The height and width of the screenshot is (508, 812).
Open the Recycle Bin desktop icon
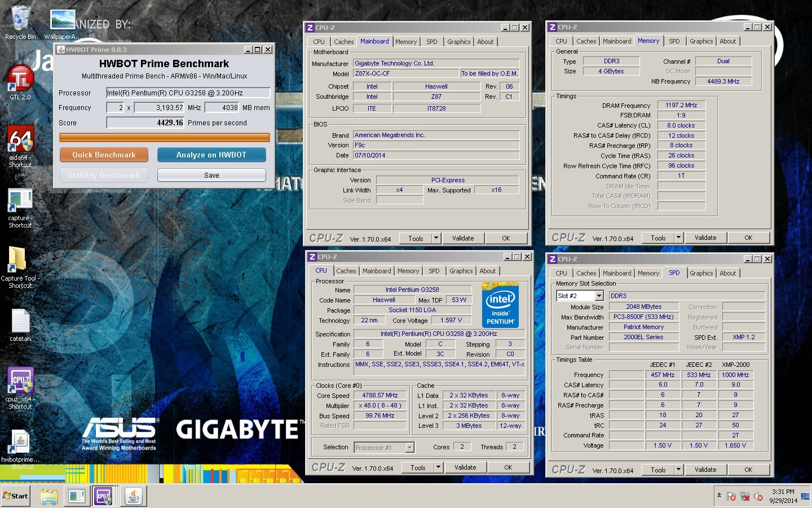20,19
